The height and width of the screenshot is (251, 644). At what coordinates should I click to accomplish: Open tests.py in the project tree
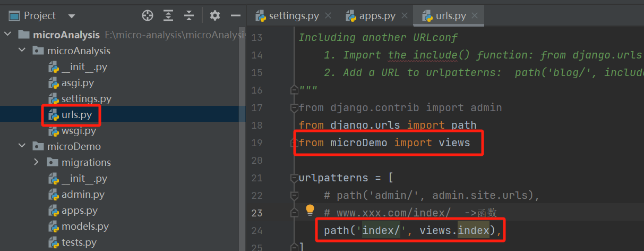pos(79,242)
